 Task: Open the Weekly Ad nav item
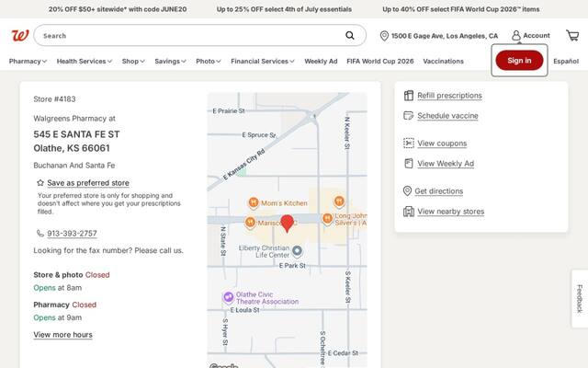click(321, 62)
